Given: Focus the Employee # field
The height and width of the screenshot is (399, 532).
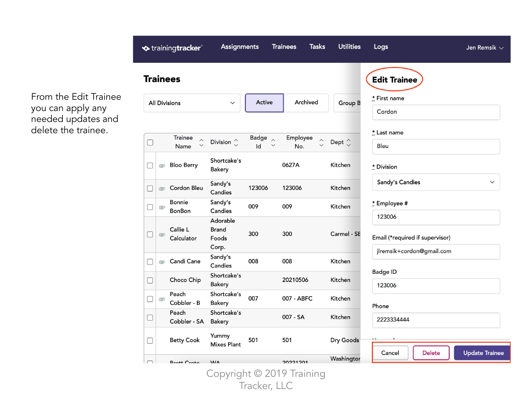Looking at the screenshot, I should (436, 217).
